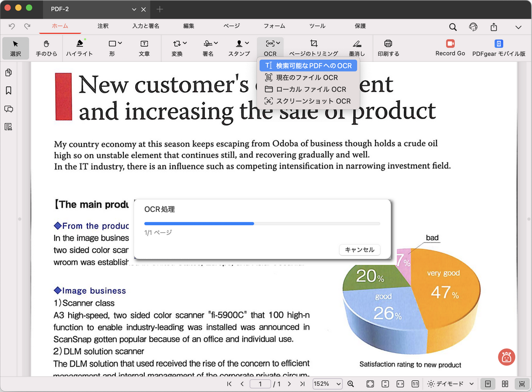Screen dimensions: 532x392
Task: Enable single page view mode
Action: coord(487,384)
